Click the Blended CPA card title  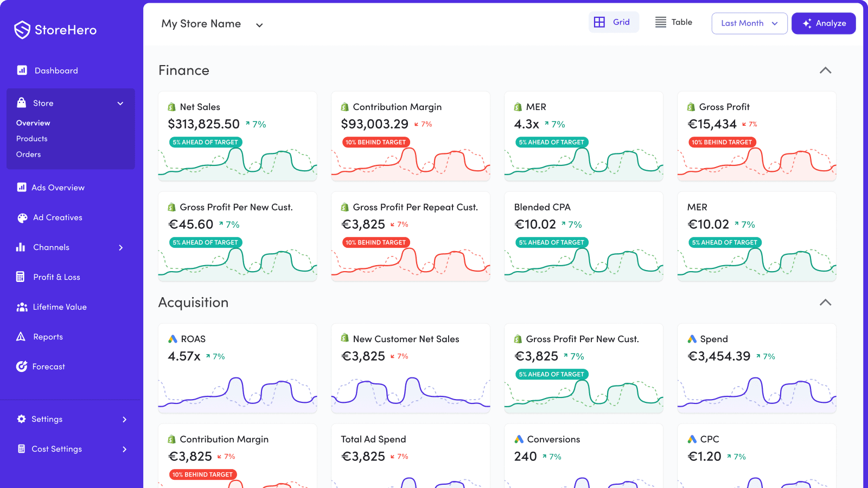(542, 207)
